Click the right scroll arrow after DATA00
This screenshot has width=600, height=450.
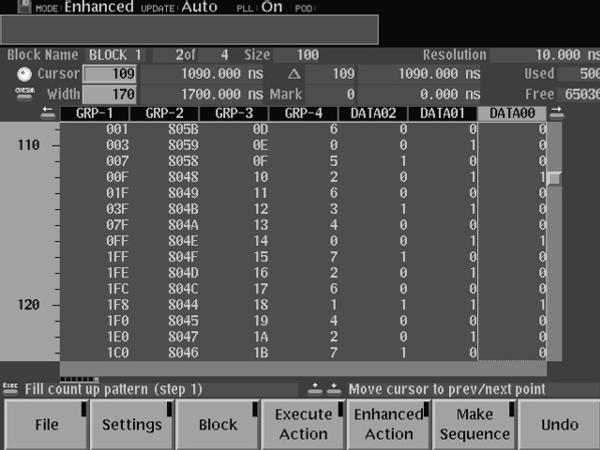point(556,114)
